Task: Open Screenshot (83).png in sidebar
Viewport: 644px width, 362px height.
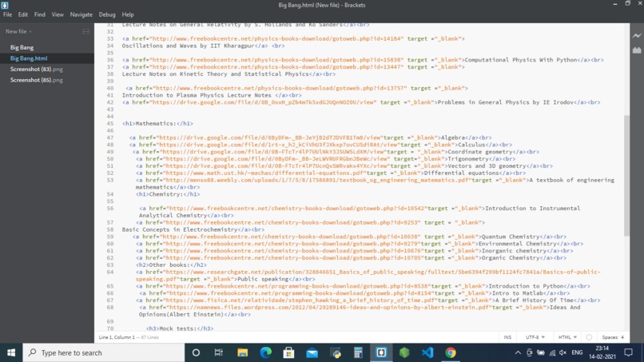Action: coord(37,69)
